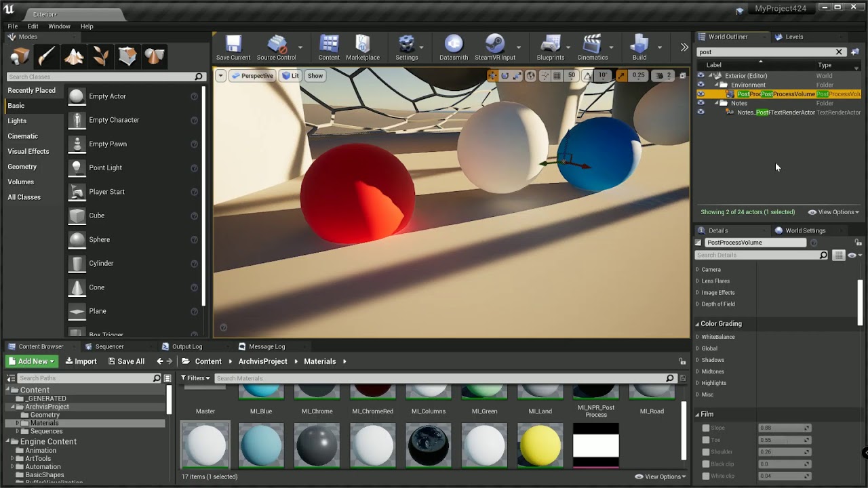Toggle world/local coordinate globe icon
The width and height of the screenshot is (868, 488).
(531, 76)
